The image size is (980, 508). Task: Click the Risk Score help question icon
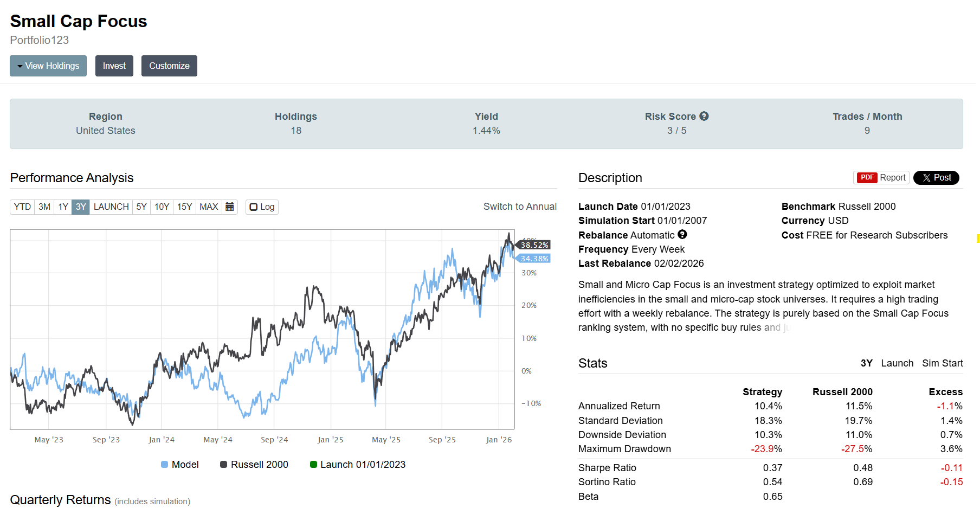tap(704, 116)
